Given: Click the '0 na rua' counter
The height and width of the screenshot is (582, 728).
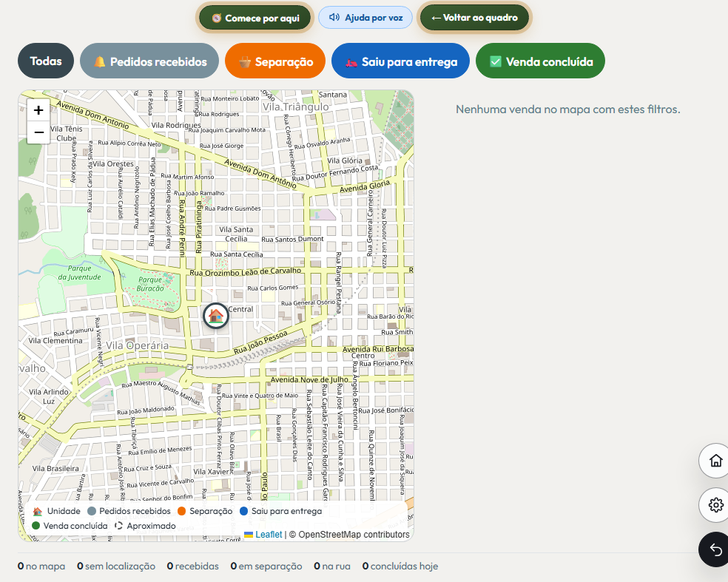Looking at the screenshot, I should point(332,566).
